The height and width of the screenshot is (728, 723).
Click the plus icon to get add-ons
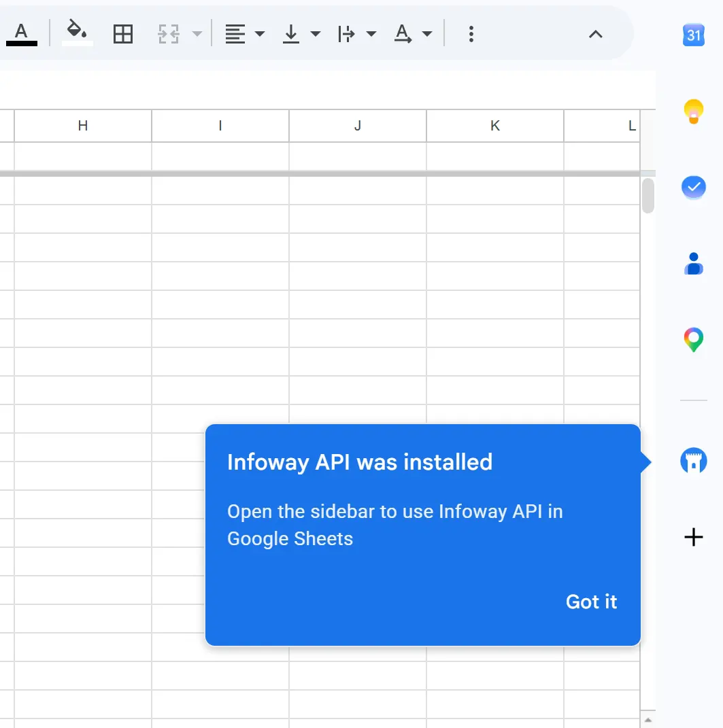(693, 537)
